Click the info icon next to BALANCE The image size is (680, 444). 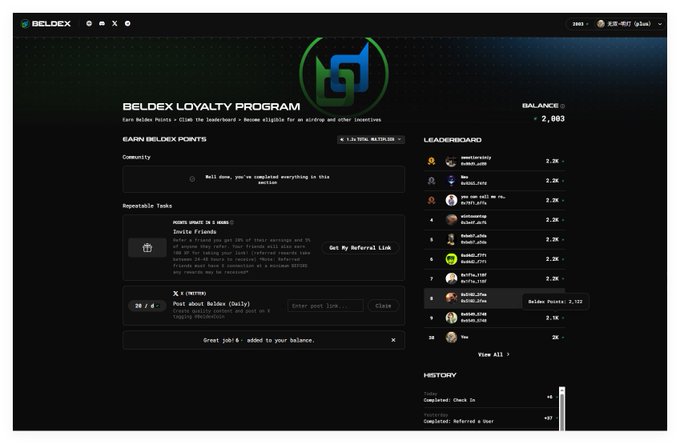[x=562, y=106]
